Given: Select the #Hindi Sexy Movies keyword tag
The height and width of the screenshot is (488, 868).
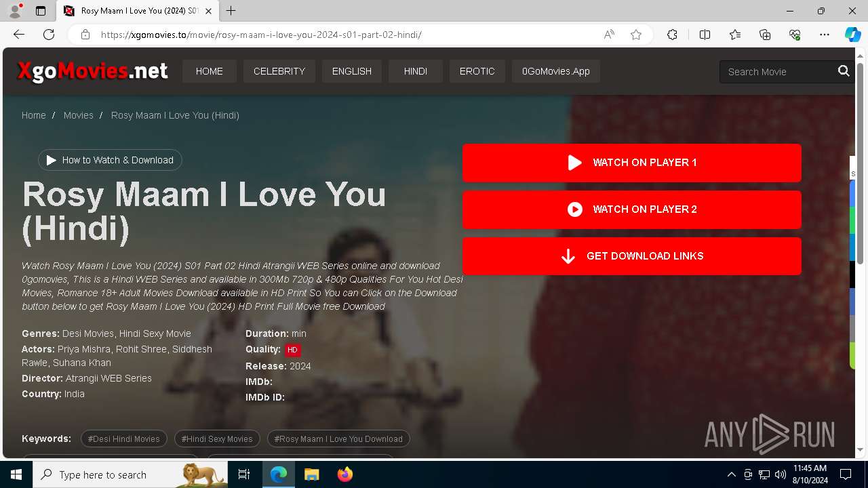Looking at the screenshot, I should 217,439.
